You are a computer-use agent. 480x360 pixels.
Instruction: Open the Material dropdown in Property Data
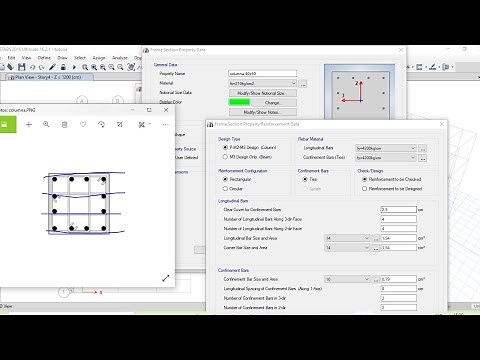tap(262, 83)
